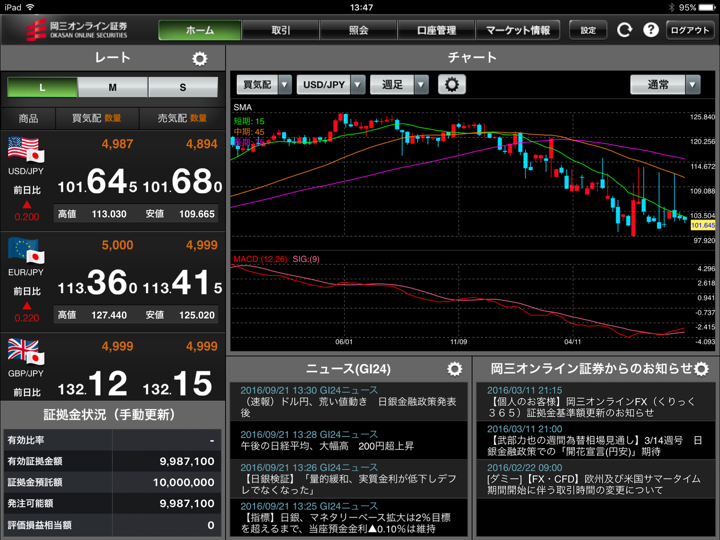
Task: Open rate panel gear settings
Action: click(x=199, y=59)
